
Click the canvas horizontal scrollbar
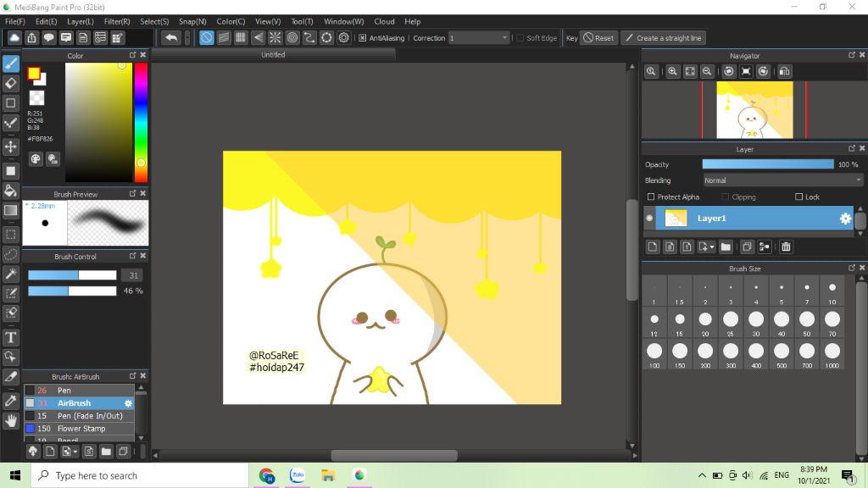[394, 455]
